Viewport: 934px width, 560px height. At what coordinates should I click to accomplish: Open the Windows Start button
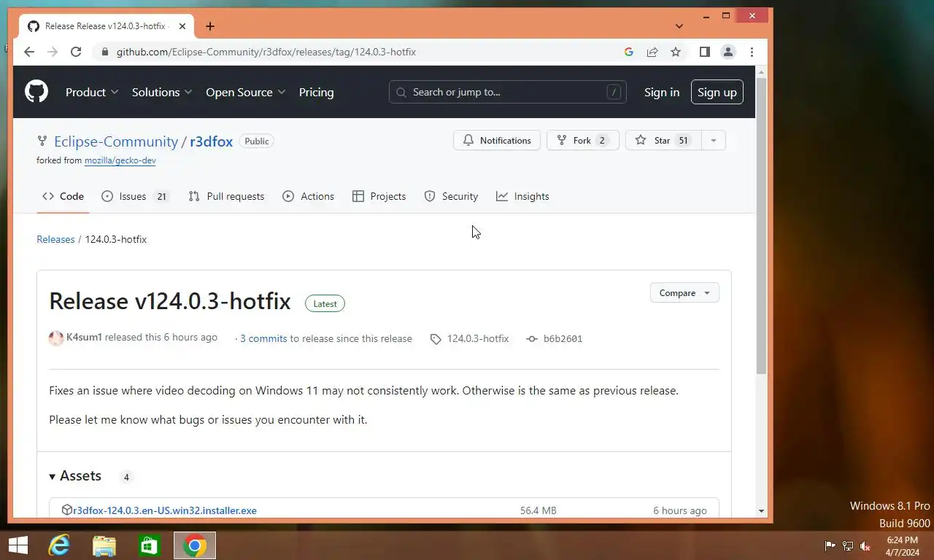tap(18, 545)
